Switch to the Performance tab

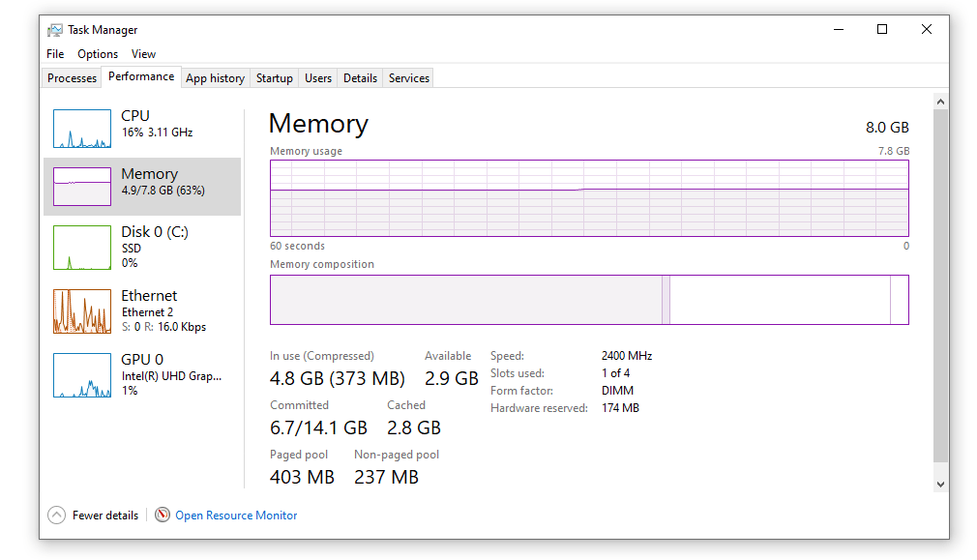tap(141, 76)
